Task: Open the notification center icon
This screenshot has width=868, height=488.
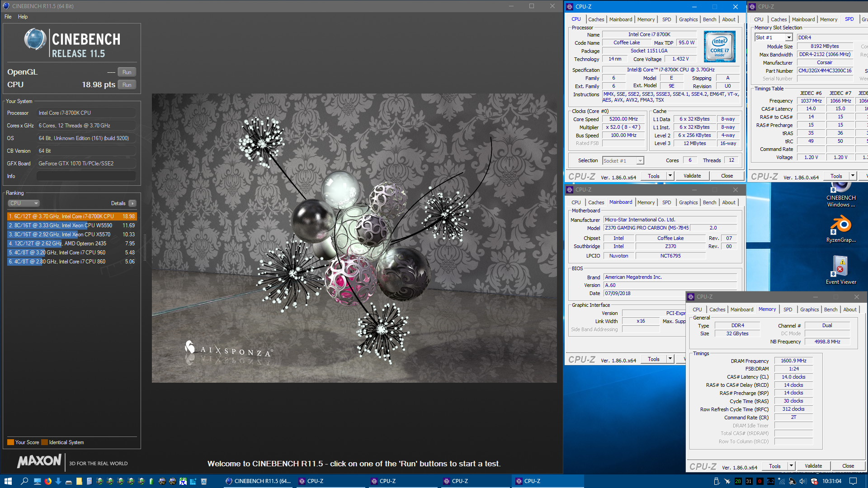Action: pyautogui.click(x=853, y=481)
